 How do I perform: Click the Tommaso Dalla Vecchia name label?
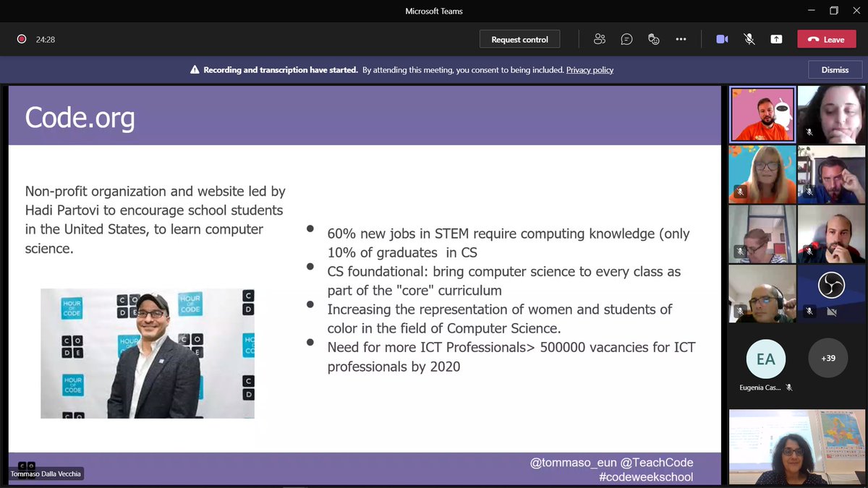point(46,474)
